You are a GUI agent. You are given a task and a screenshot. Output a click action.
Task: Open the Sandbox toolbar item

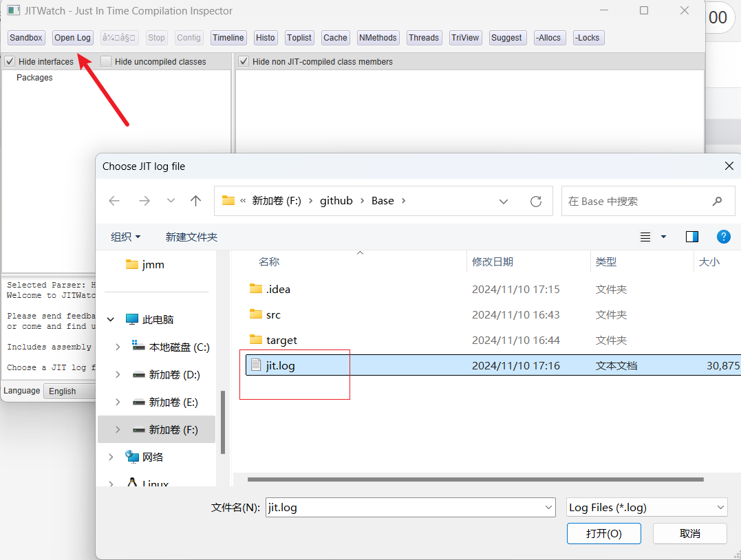26,38
